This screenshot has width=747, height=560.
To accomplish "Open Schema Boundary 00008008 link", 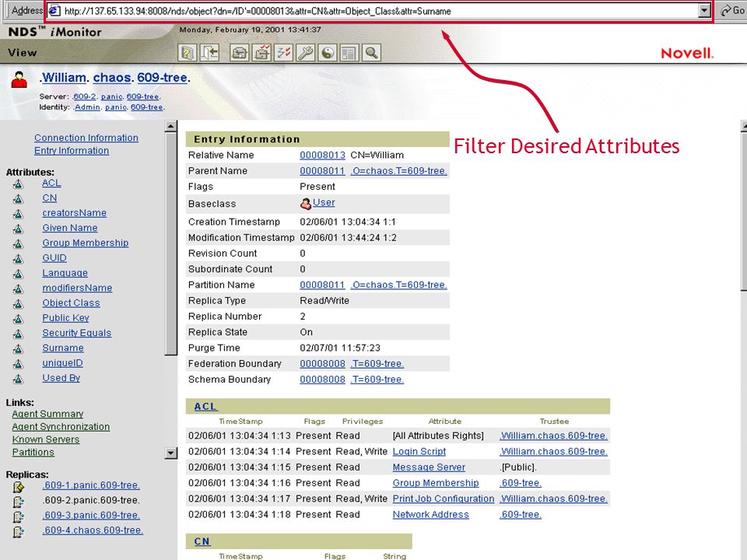I will point(322,379).
